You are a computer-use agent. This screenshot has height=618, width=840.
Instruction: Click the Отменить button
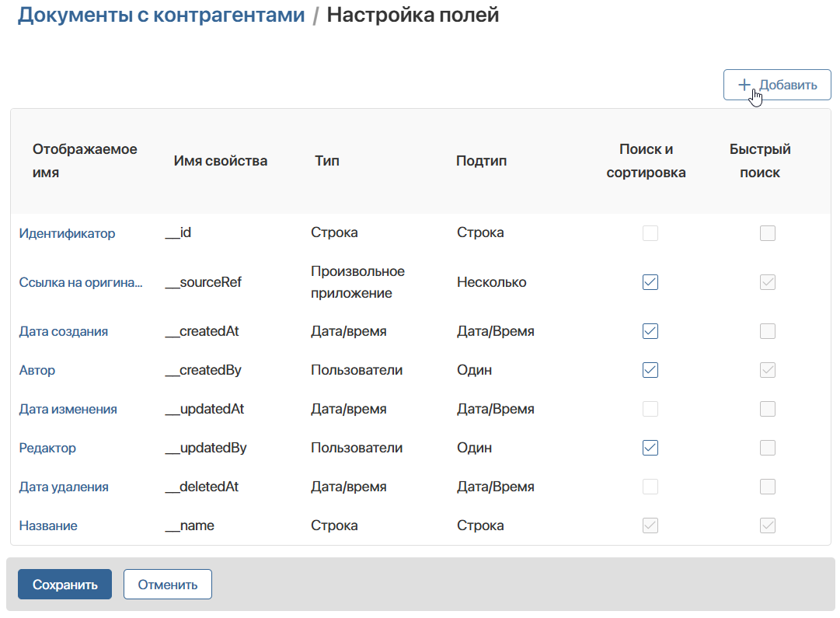pyautogui.click(x=168, y=585)
